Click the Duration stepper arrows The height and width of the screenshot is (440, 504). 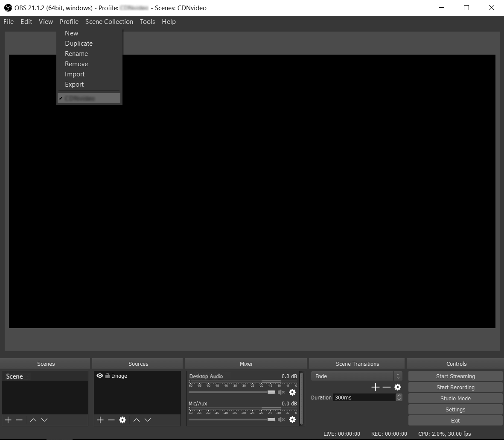pyautogui.click(x=399, y=397)
